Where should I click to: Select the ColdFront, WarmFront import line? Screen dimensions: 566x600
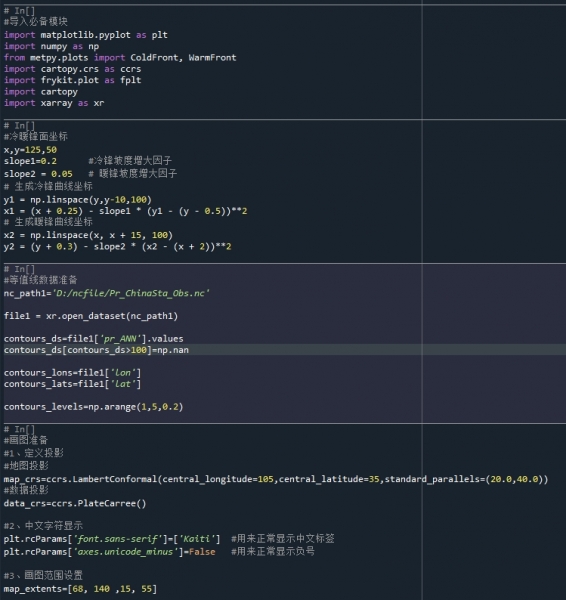pos(120,58)
